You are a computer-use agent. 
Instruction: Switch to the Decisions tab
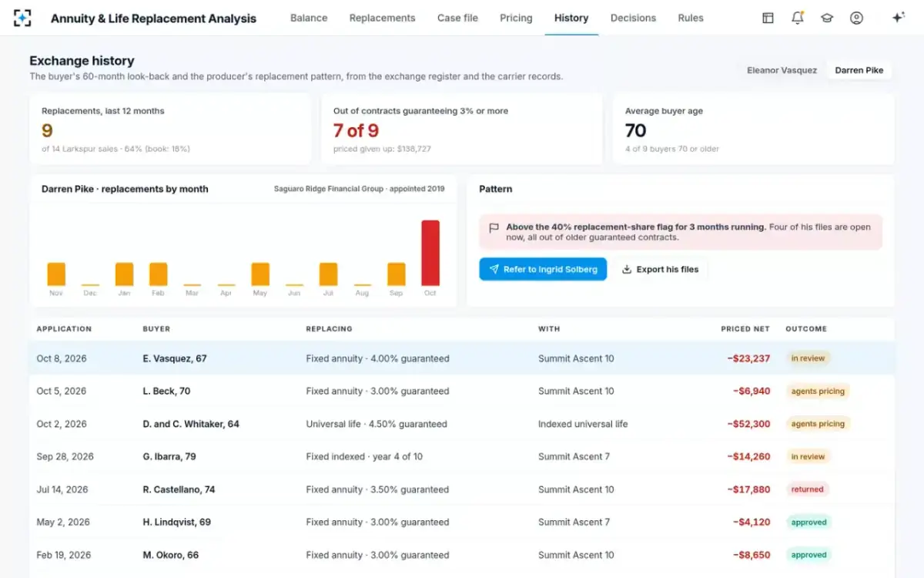coord(633,18)
